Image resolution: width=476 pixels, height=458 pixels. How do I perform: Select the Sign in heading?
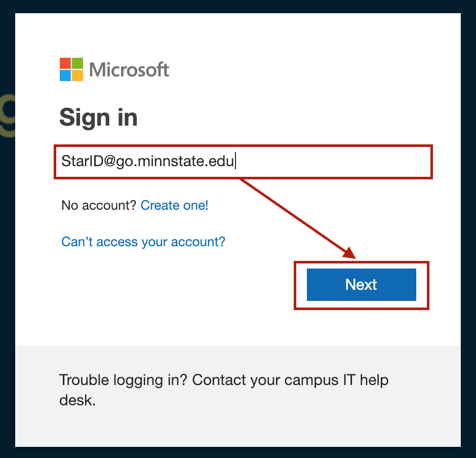[98, 118]
